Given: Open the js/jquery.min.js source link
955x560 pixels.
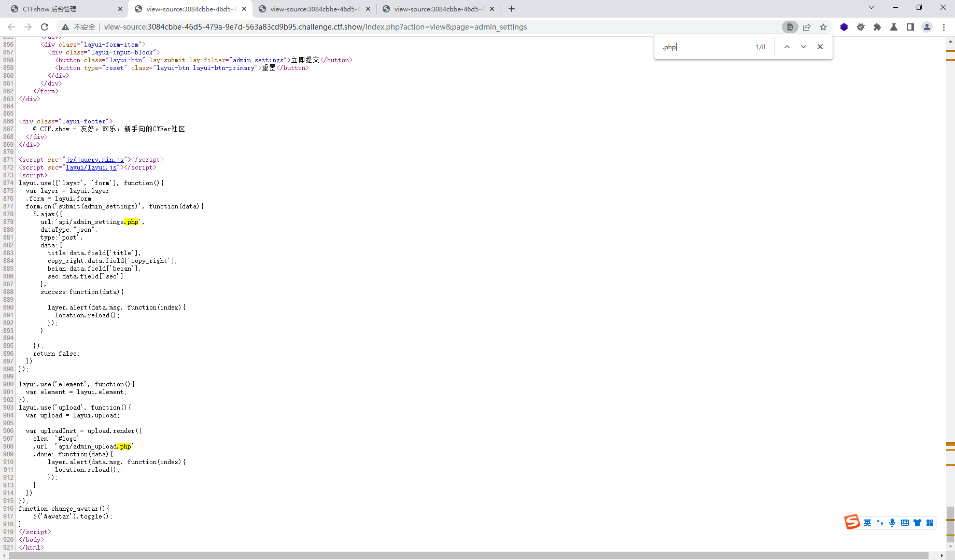Looking at the screenshot, I should tap(94, 160).
